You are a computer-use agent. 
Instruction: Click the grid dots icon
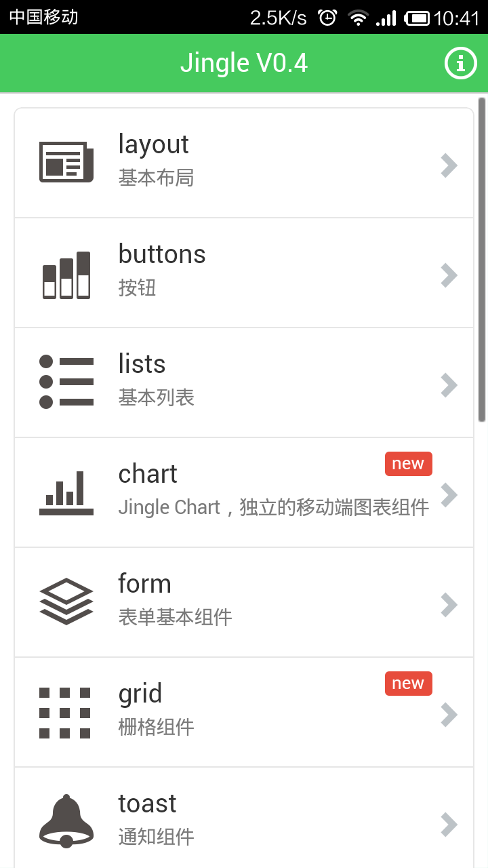[65, 713]
